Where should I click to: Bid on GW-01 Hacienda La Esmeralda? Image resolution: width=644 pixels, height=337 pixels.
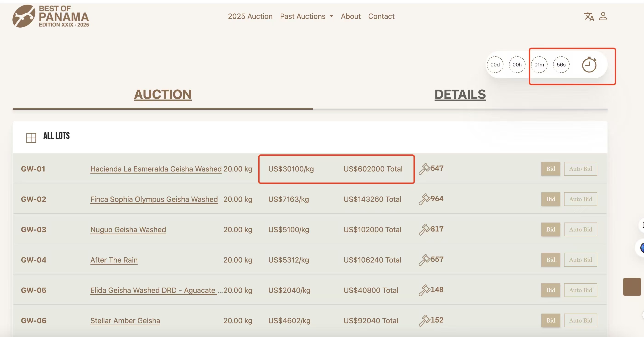click(551, 169)
